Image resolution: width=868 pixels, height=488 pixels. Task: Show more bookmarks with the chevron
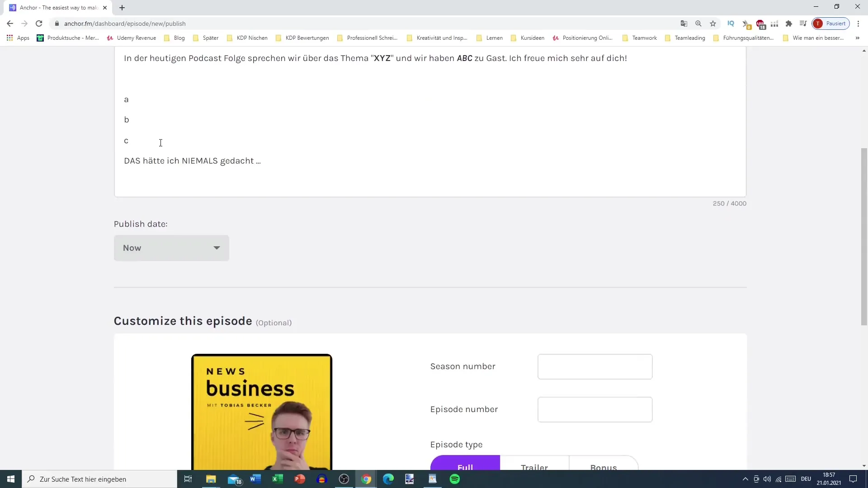pos(857,38)
